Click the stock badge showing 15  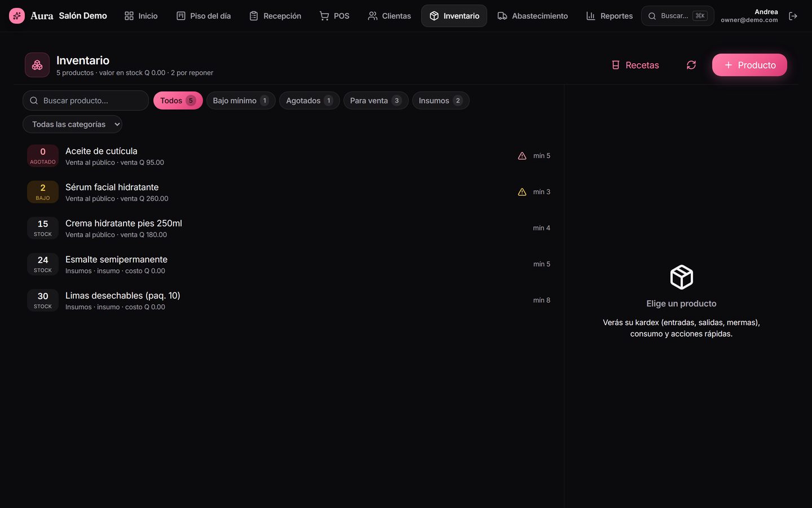point(43,228)
